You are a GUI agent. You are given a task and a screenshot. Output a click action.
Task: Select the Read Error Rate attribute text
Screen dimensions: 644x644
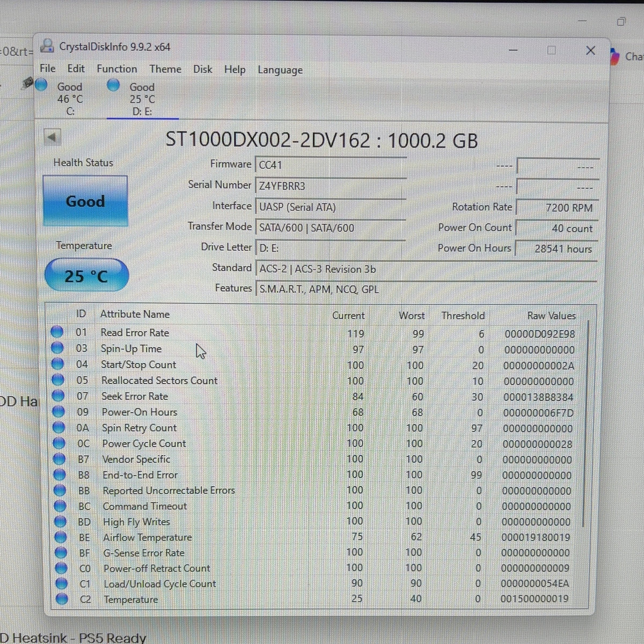point(135,333)
